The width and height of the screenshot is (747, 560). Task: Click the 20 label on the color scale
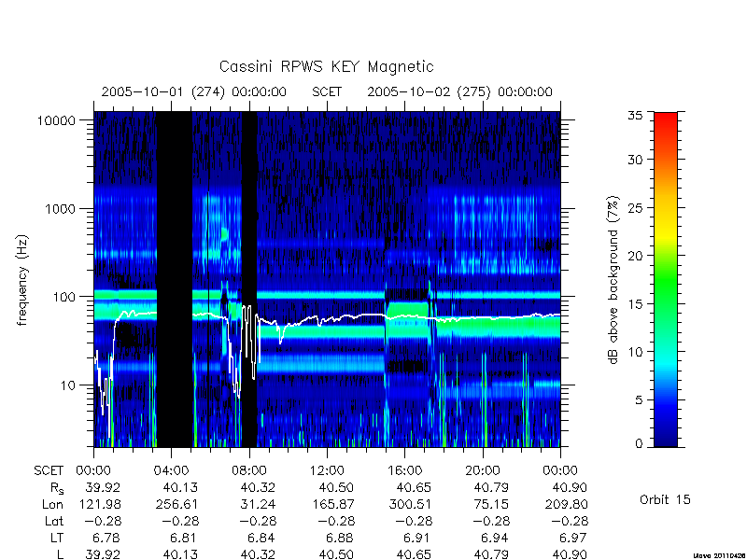point(635,256)
